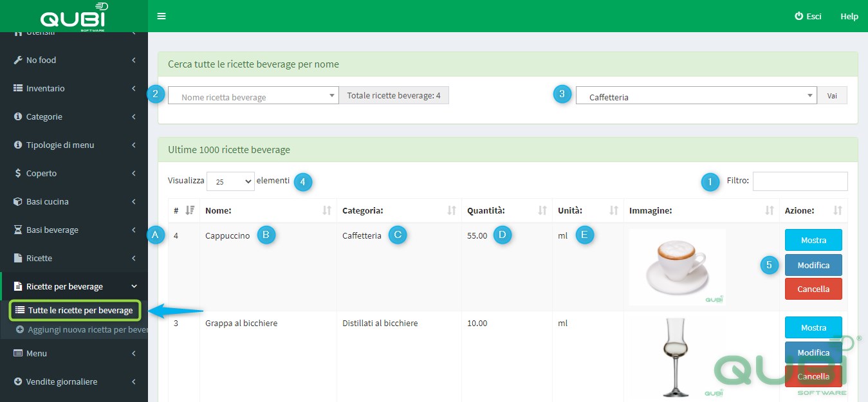Click Mostra for Grappa al bicchiere
Screen dimensions: 868x402
pos(813,327)
